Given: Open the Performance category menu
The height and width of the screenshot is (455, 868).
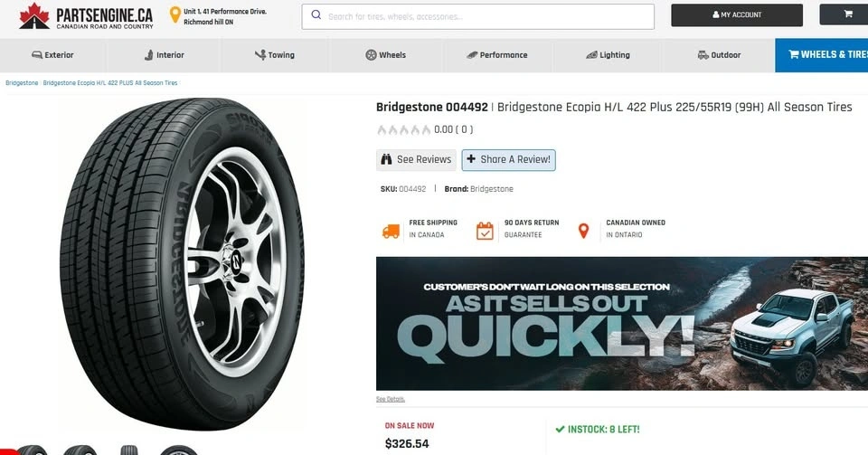Looking at the screenshot, I should (496, 55).
